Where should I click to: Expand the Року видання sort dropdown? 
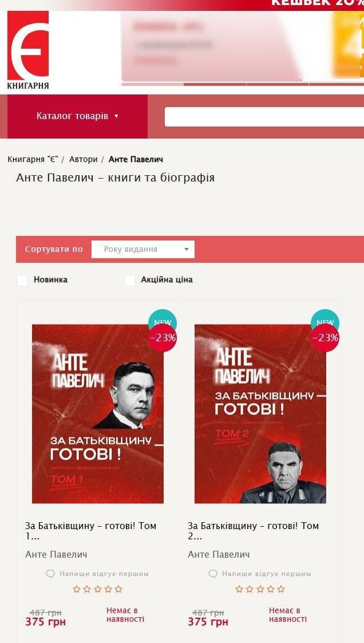click(143, 249)
